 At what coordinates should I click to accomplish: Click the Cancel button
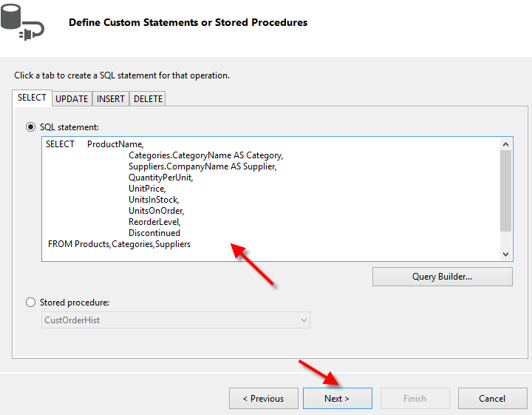[x=492, y=398]
